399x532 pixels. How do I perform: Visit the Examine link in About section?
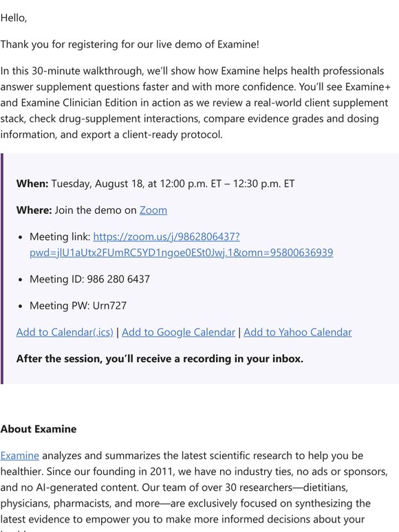[20, 456]
